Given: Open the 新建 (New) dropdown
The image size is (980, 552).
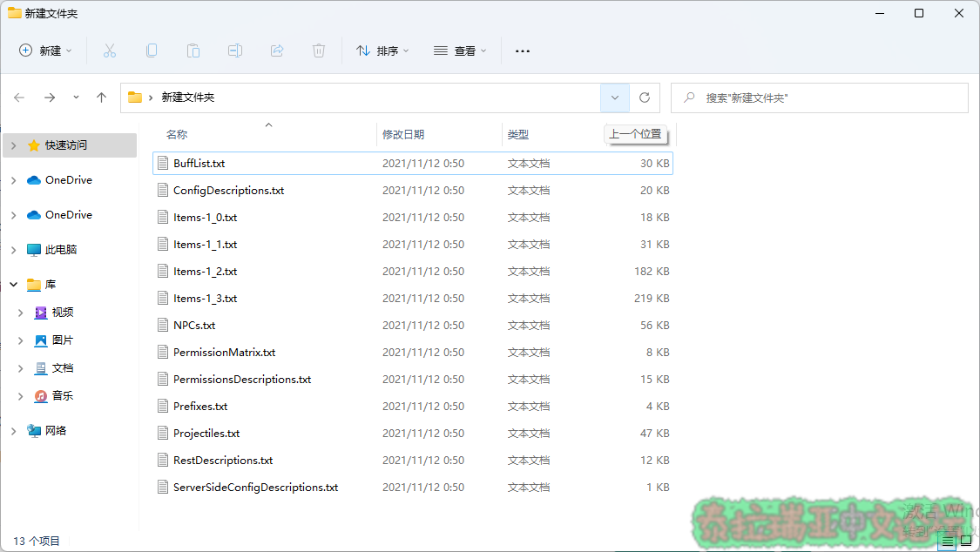Looking at the screenshot, I should (x=45, y=50).
